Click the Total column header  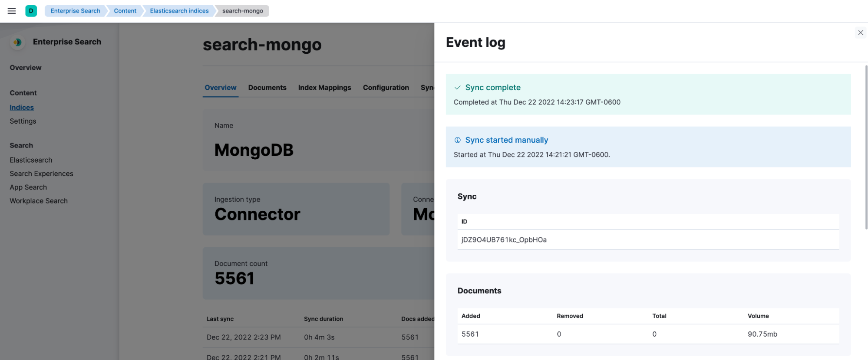pos(659,316)
